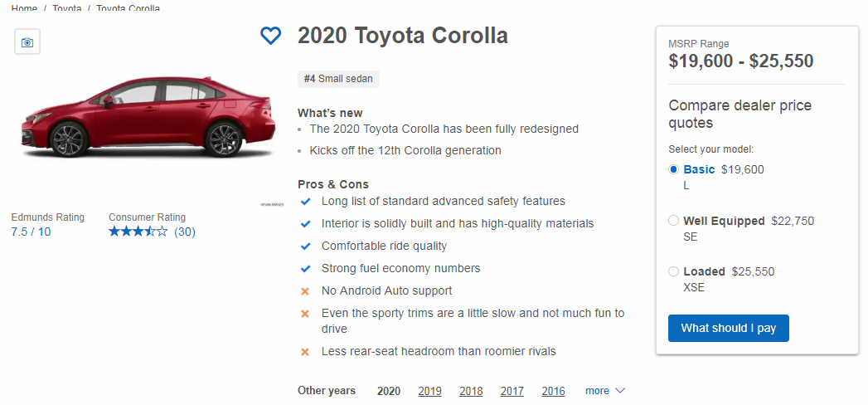The image size is (868, 405).
Task: Click the Toyota breadcrumb link
Action: pyautogui.click(x=66, y=8)
